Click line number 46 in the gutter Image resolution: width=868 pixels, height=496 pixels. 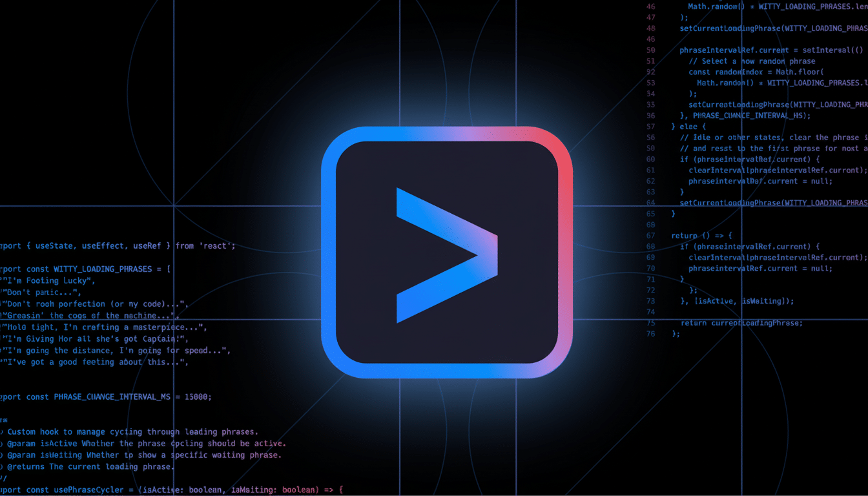(x=650, y=6)
